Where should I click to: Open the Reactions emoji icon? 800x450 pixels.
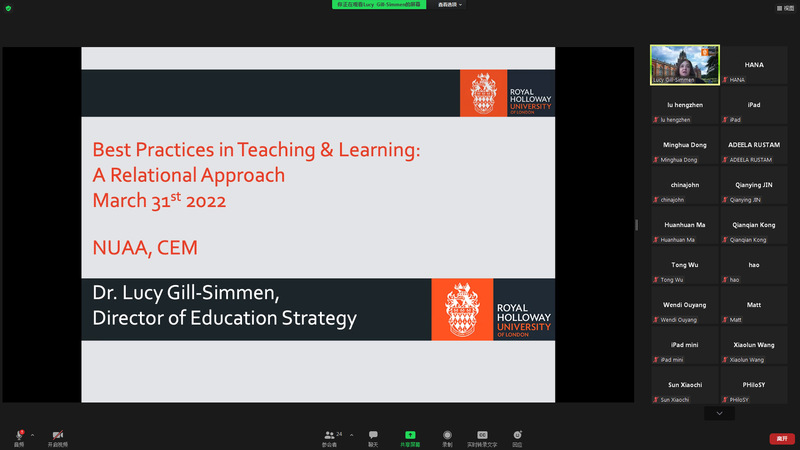(x=517, y=436)
